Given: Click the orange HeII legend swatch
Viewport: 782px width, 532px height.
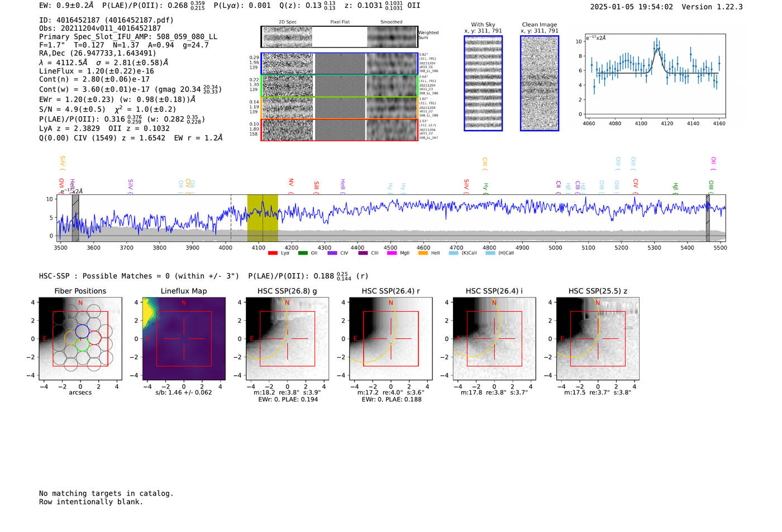Looking at the screenshot, I should 423,253.
